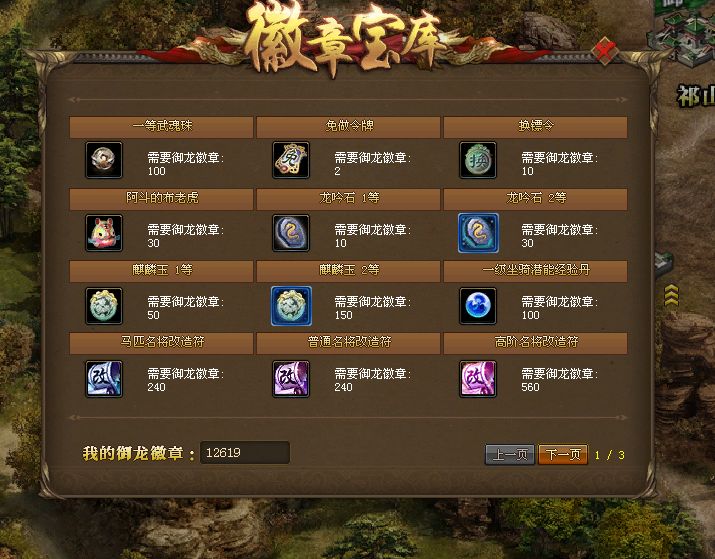Choose the 马匹名将改造符 talisman icon

point(104,379)
